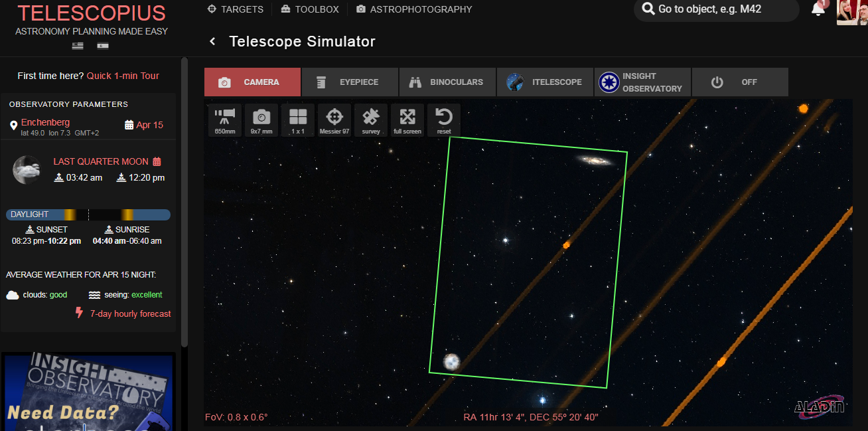Click the FoV 0.8 x 0.6° readout
This screenshot has height=431, width=868.
coord(237,417)
